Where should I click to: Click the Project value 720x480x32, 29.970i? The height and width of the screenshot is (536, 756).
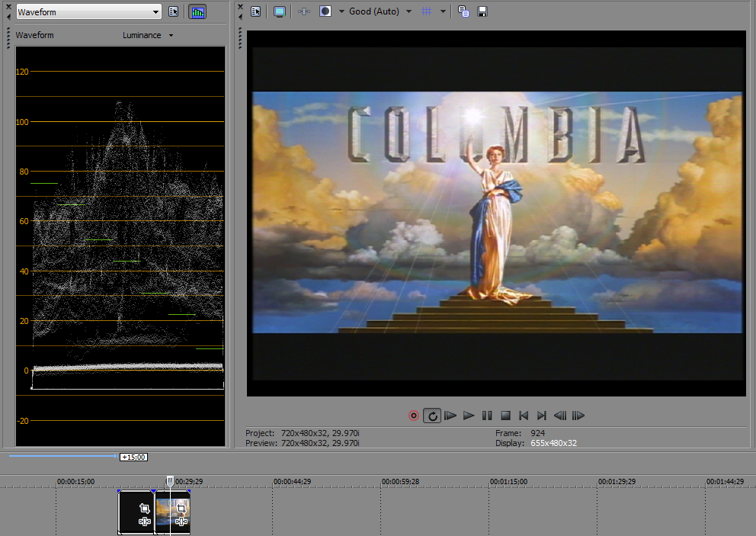click(x=320, y=433)
